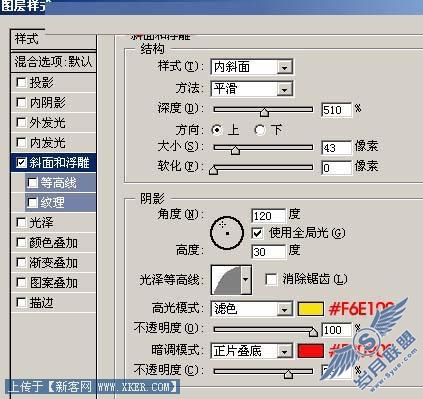Click the 大小 size slider handle

(x=235, y=150)
